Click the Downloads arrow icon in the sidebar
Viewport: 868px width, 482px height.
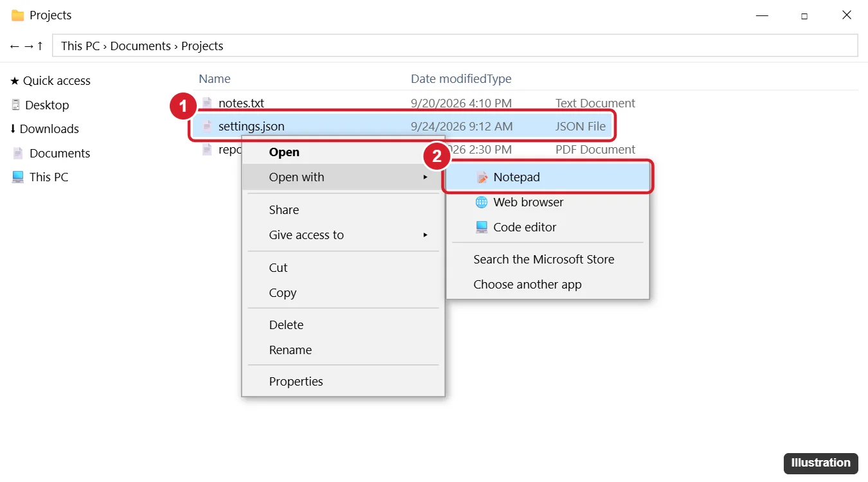[13, 129]
